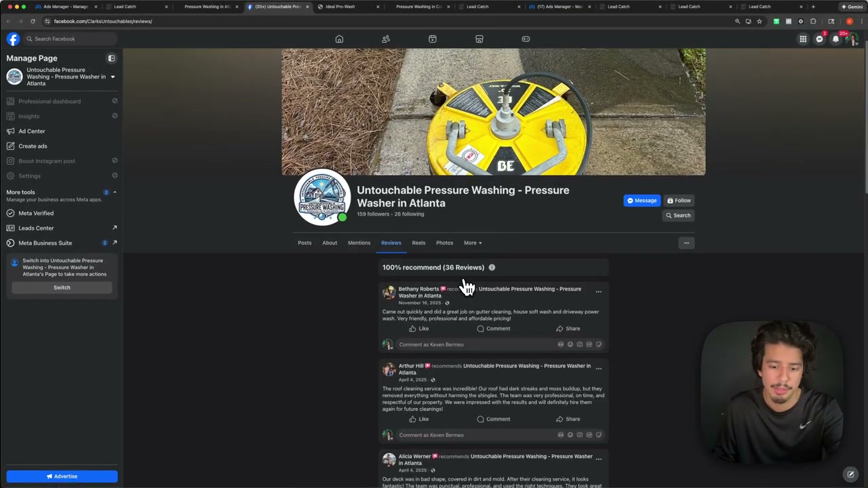Comment on Arthur Hill's review
This screenshot has width=868, height=488.
pyautogui.click(x=493, y=419)
